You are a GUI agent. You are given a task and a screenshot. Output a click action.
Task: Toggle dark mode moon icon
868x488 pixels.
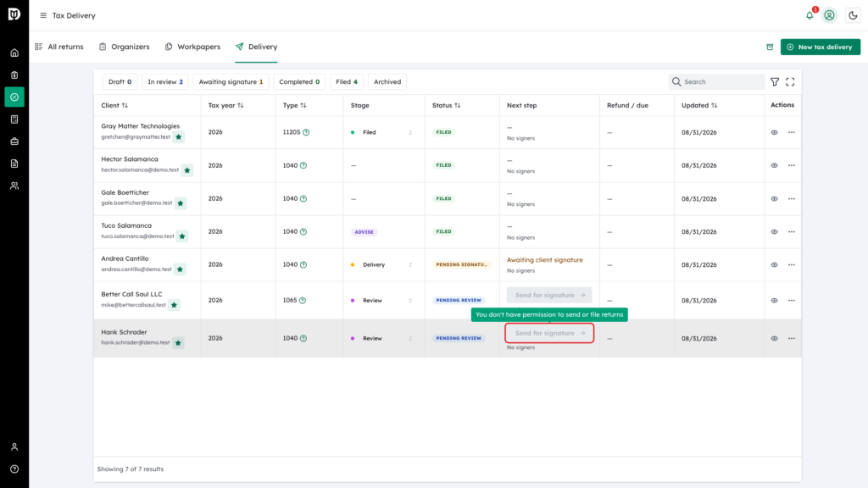tap(853, 15)
